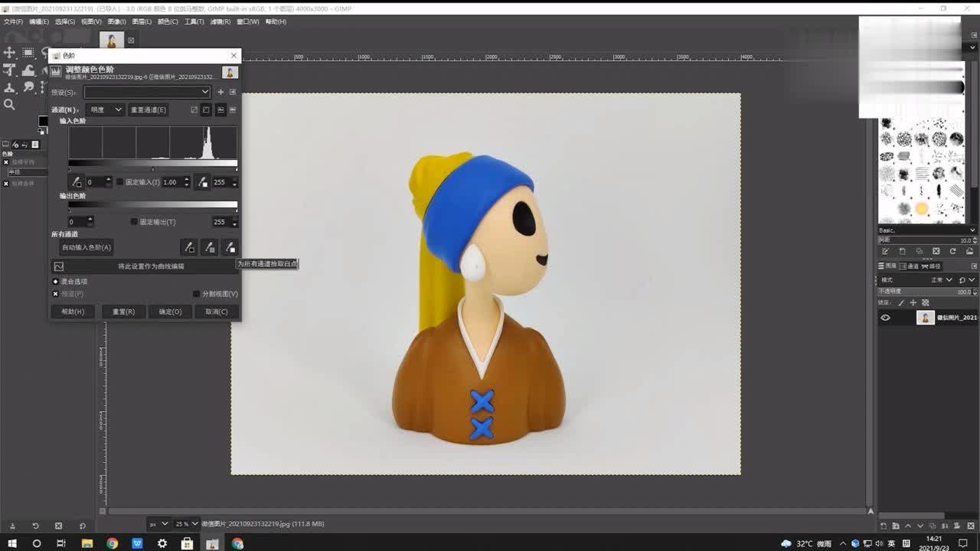This screenshot has width=980, height=551.
Task: Create a new brush
Action: point(903,251)
